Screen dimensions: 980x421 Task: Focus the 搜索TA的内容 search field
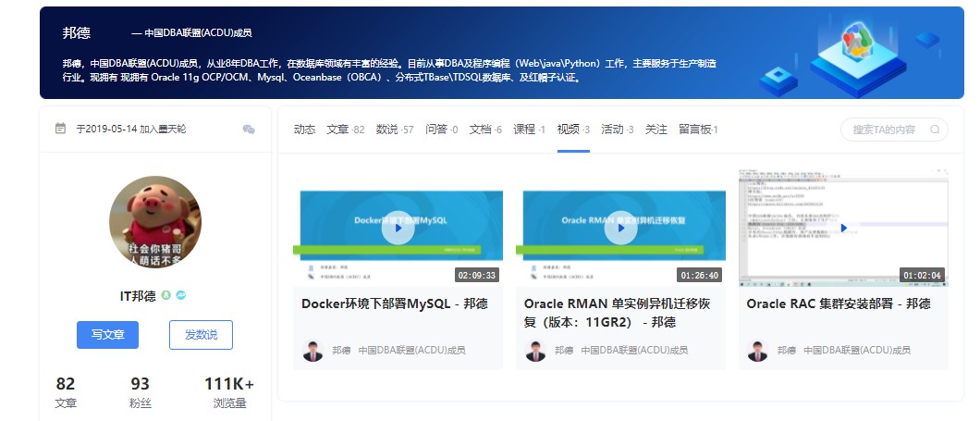tap(894, 130)
